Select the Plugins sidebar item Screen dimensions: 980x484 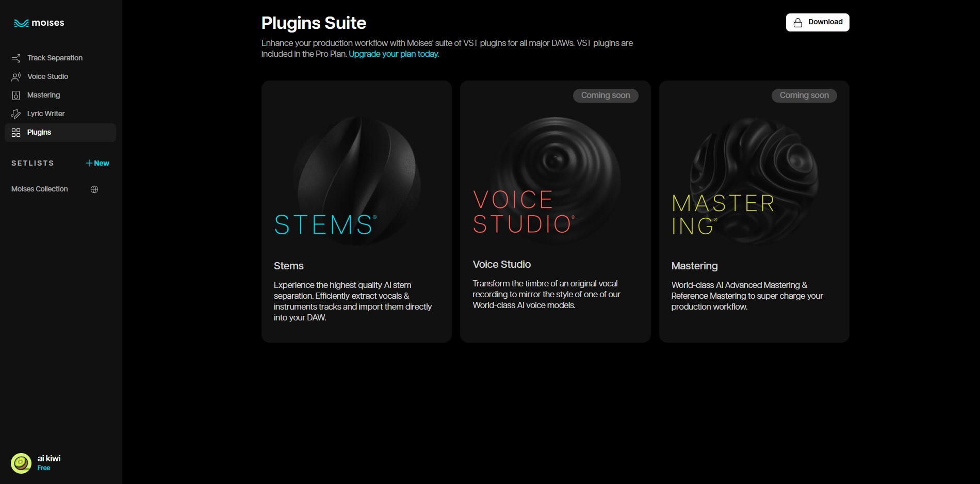(x=60, y=133)
